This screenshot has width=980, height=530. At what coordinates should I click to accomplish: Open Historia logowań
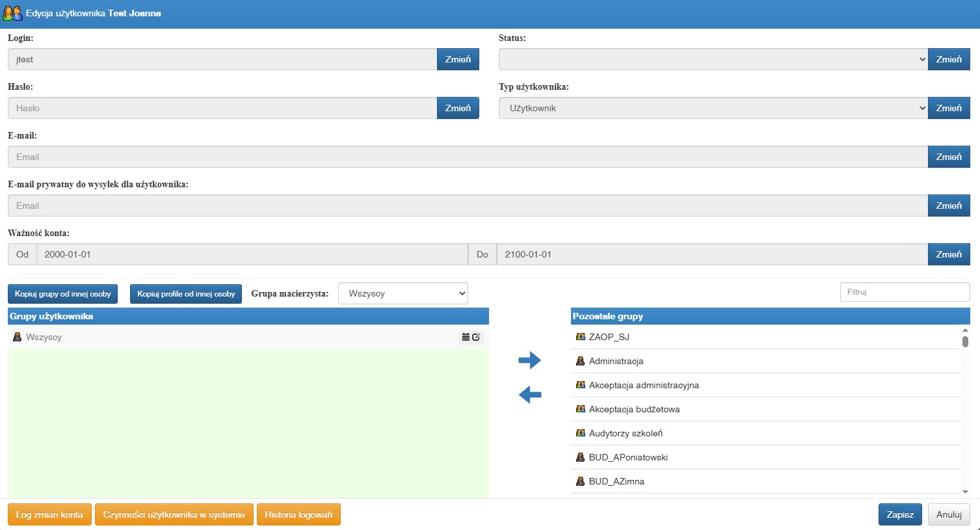[298, 514]
